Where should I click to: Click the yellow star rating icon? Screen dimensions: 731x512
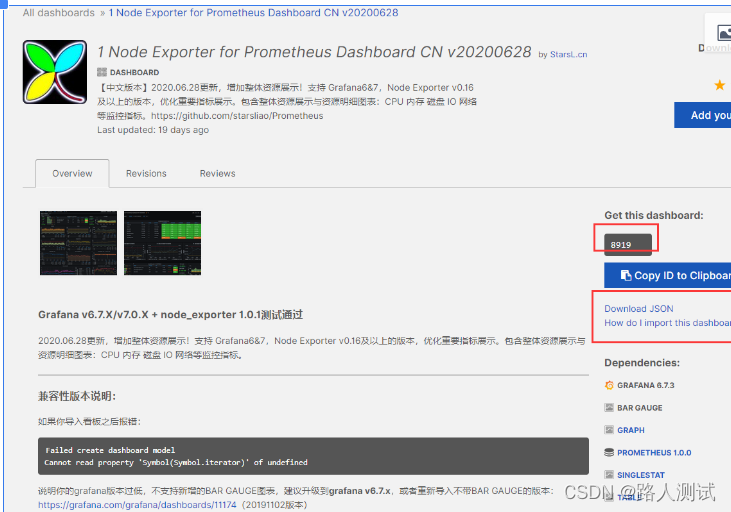point(719,85)
